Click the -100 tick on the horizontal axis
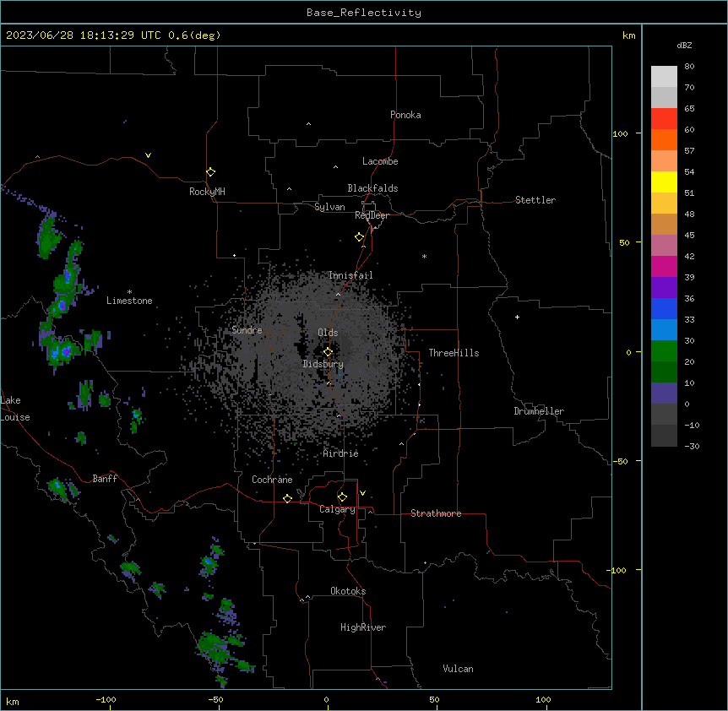The width and height of the screenshot is (728, 711). point(106,700)
